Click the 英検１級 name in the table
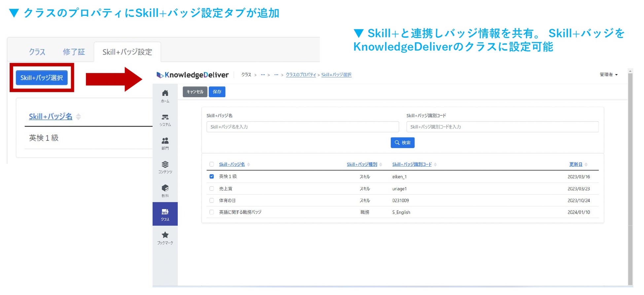 tap(228, 176)
